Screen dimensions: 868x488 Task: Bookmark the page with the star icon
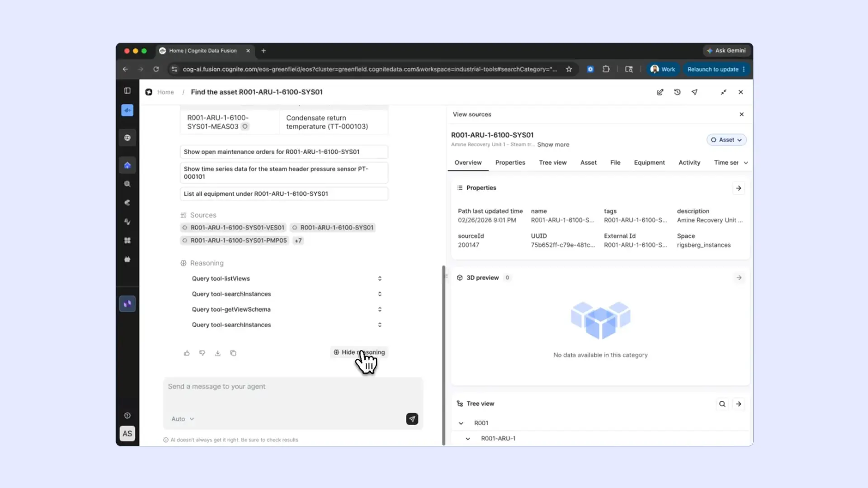coord(569,69)
